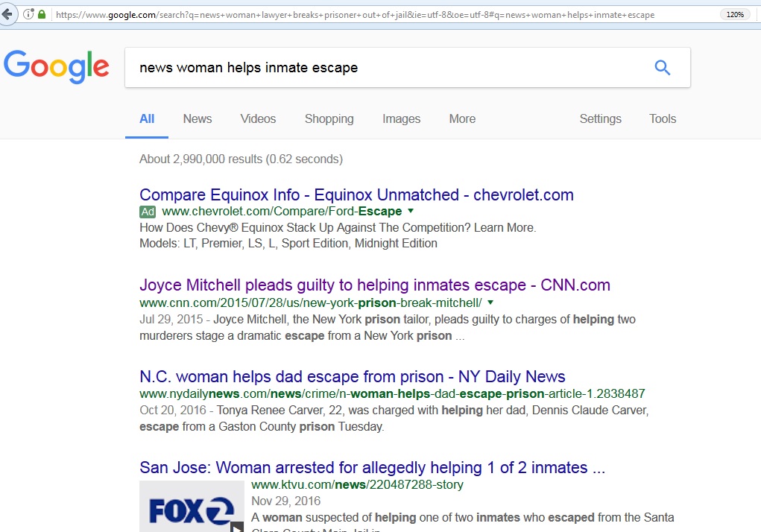Viewport: 761px width, 532px height.
Task: Switch to the News tab
Action: [198, 119]
